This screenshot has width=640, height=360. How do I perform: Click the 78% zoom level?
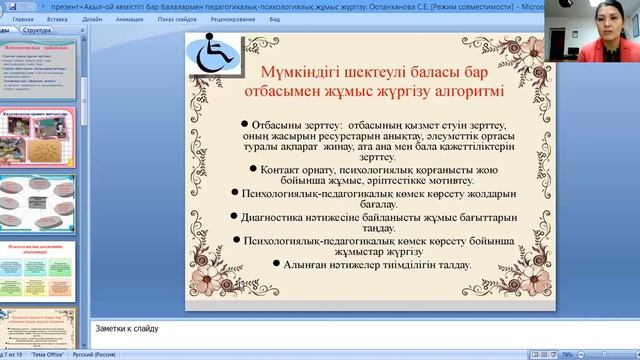coord(567,355)
